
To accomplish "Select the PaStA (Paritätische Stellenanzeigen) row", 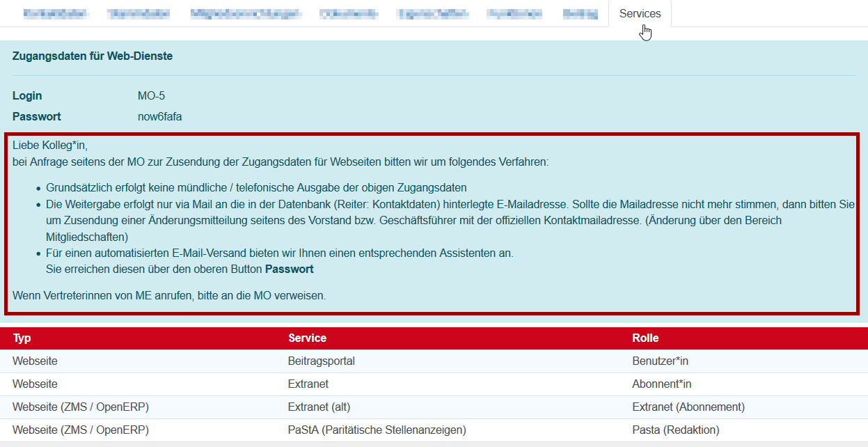I will pos(377,430).
